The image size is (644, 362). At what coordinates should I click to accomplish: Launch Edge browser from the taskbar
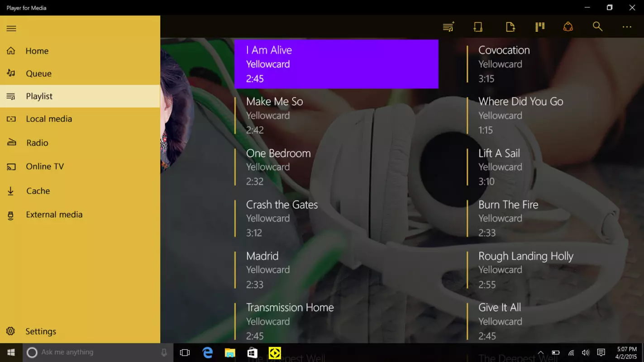(x=207, y=352)
